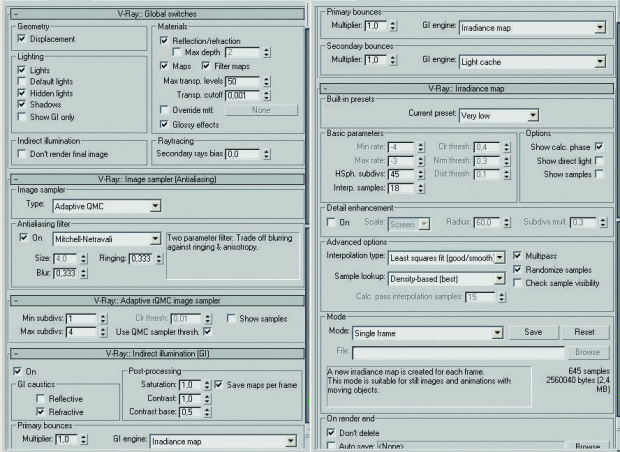Enable Max depth checkbox
This screenshot has height=452, width=620.
[177, 52]
